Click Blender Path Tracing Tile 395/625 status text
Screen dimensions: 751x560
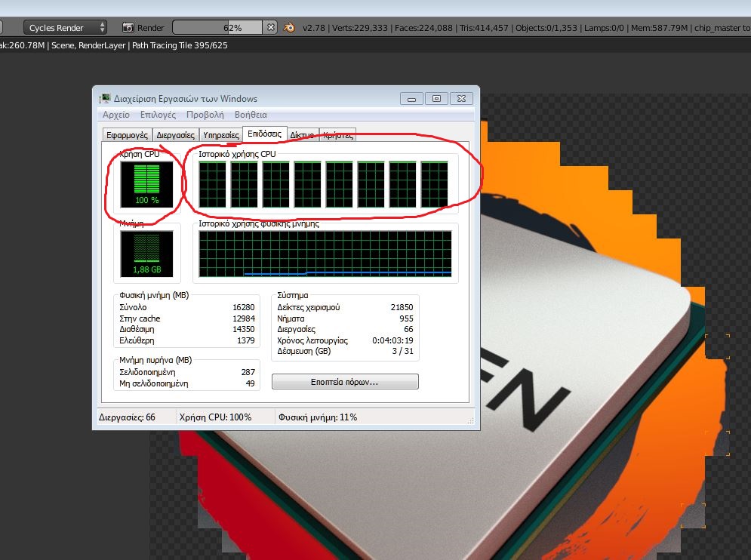[180, 45]
